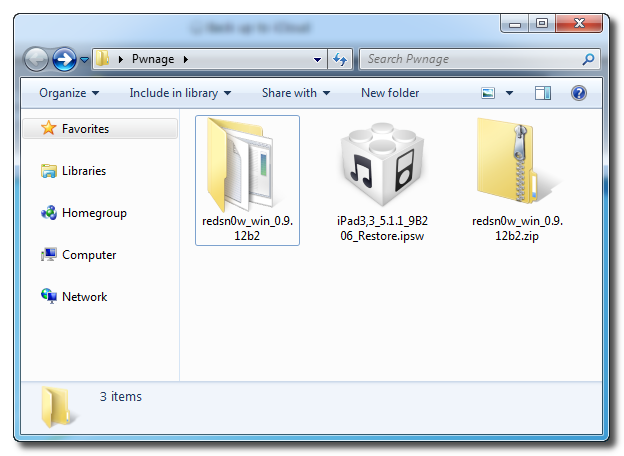Click the redsn0w_win_0.9.12b2.zip name label
This screenshot has width=624, height=456.
pos(517,228)
